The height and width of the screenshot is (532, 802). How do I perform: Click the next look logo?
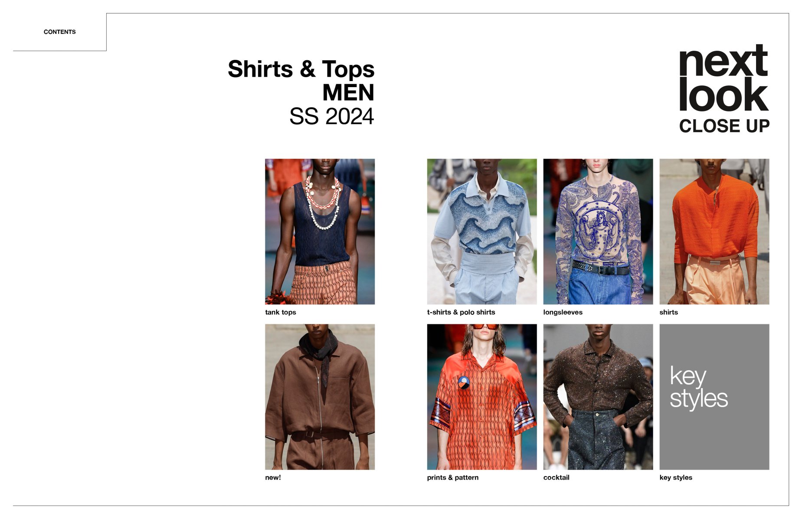tap(723, 78)
